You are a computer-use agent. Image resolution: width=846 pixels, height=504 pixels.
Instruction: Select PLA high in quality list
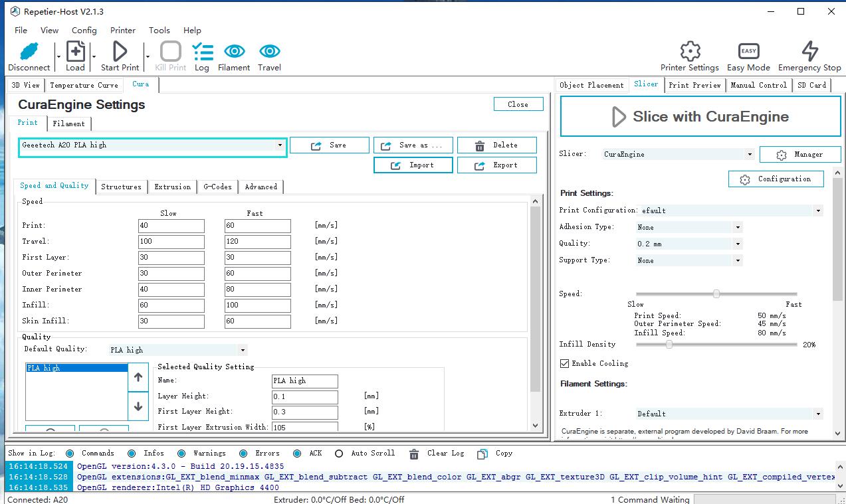(x=76, y=368)
